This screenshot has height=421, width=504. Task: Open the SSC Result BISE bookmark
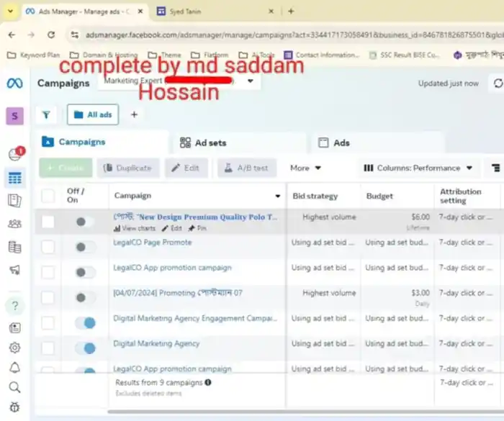pos(405,55)
